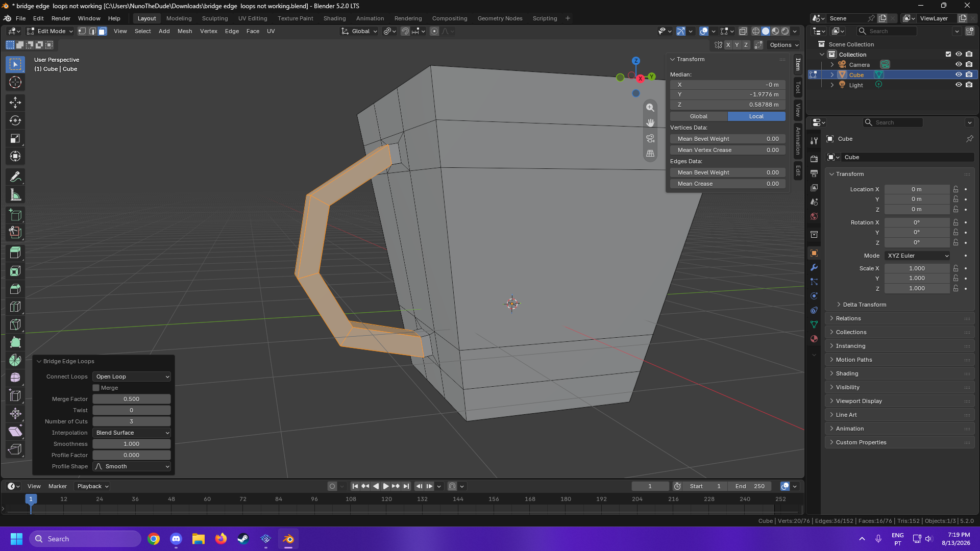Screen dimensions: 980x551
Task: Select the Move tool
Action: [x=15, y=103]
